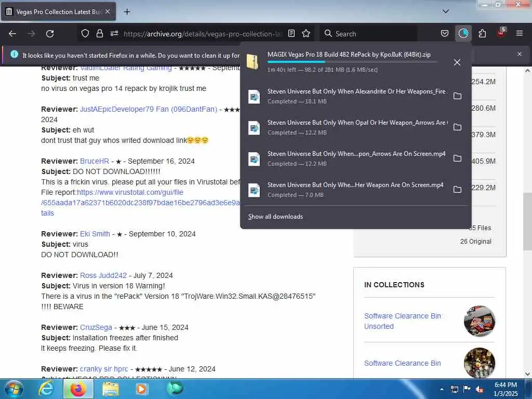Bookmark this page with the star
This screenshot has height=399, width=532.
point(306,34)
